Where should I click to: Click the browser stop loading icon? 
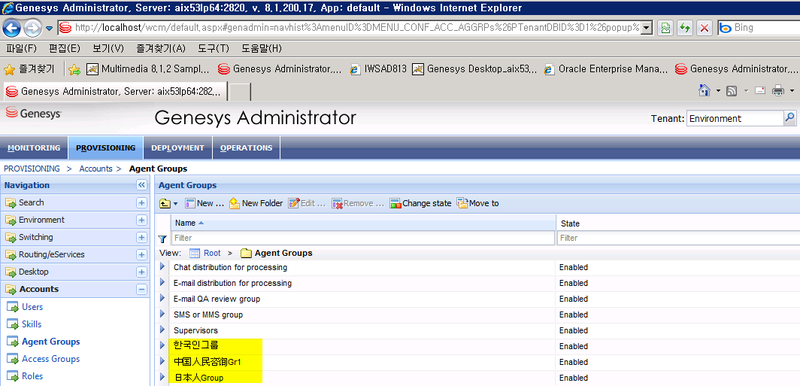[x=705, y=28]
